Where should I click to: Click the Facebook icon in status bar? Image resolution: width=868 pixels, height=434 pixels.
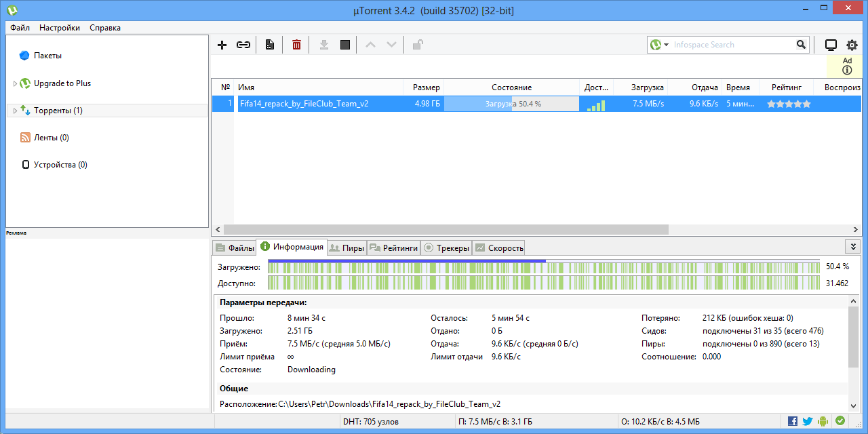point(793,421)
